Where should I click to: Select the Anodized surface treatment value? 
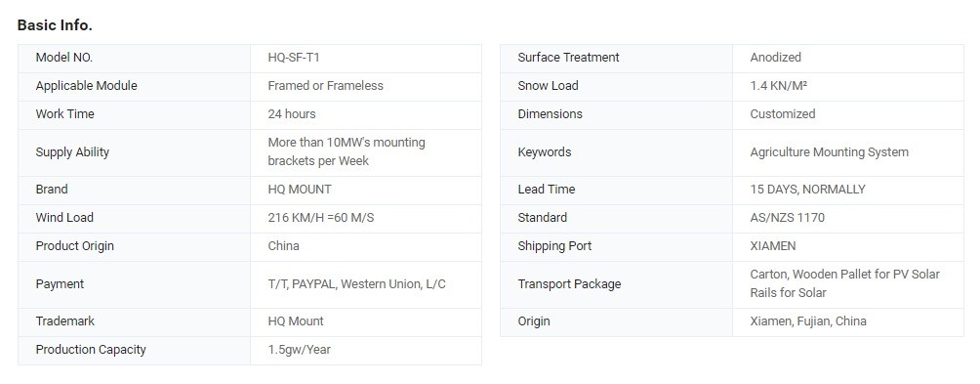point(776,58)
